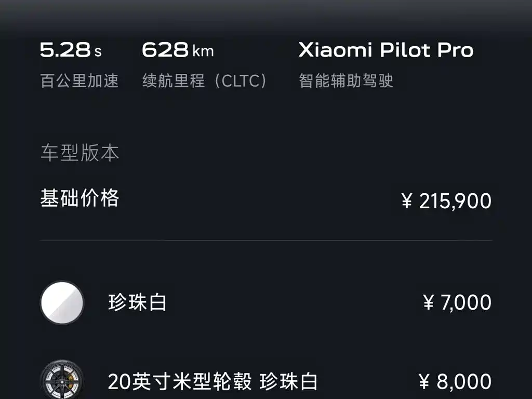Select the 20英寸米型轮毂 珍珠白 wheel label
This screenshot has width=532, height=399.
[x=213, y=382]
